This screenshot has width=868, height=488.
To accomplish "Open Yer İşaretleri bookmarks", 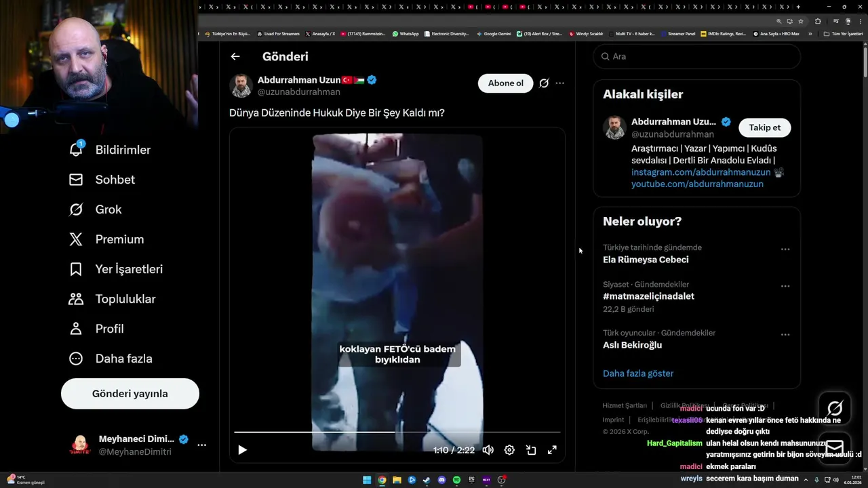I will point(116,269).
